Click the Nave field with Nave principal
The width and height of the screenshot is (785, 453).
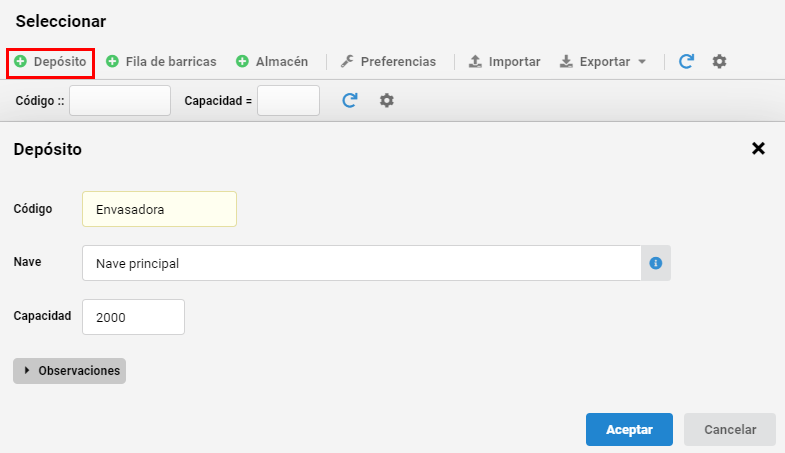point(361,263)
